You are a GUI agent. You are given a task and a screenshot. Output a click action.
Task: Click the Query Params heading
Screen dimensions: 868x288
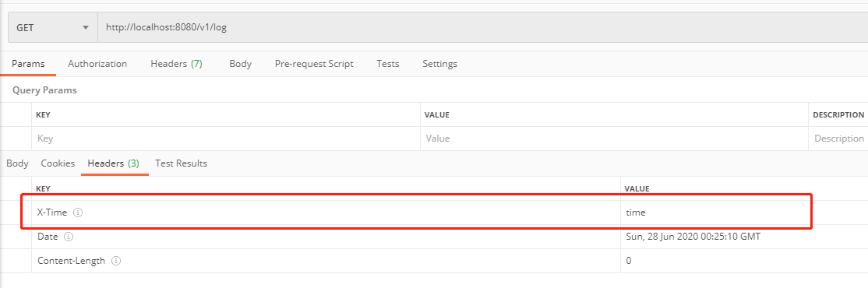pos(45,90)
